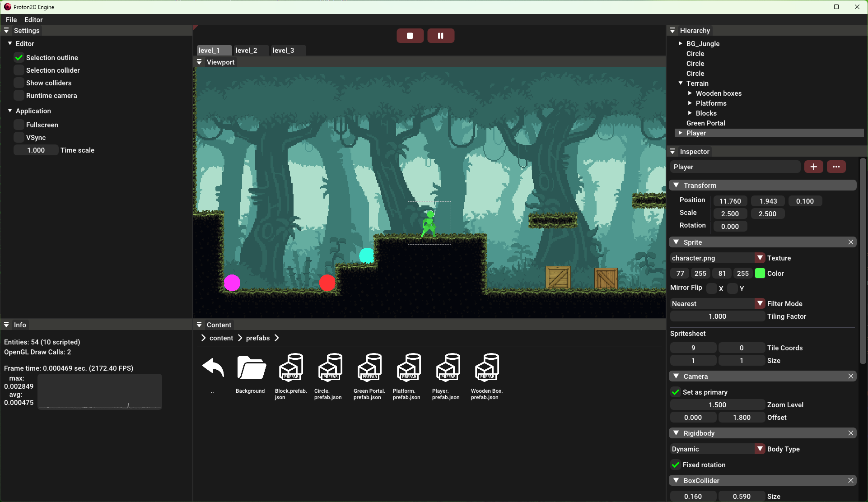Select the Player.prefab.json prefab icon
868x502 pixels.
[x=448, y=367]
